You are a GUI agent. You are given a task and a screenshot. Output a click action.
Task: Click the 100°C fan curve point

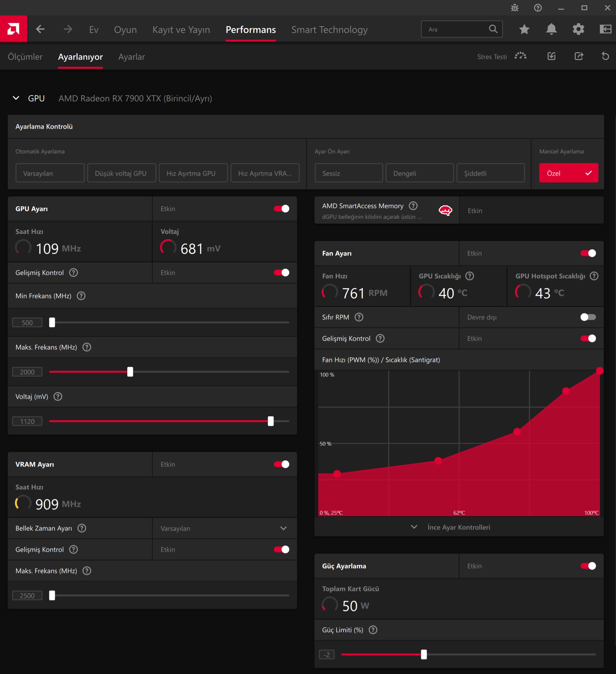pyautogui.click(x=600, y=370)
